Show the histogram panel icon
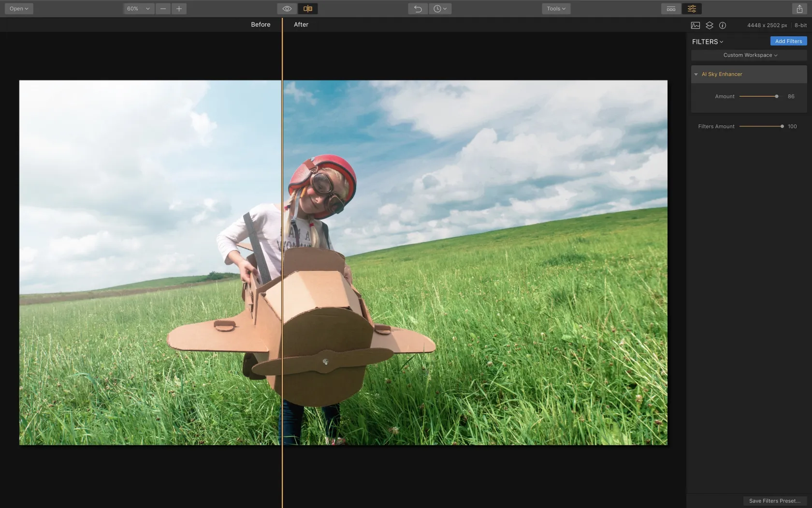The image size is (812, 508). tap(696, 25)
